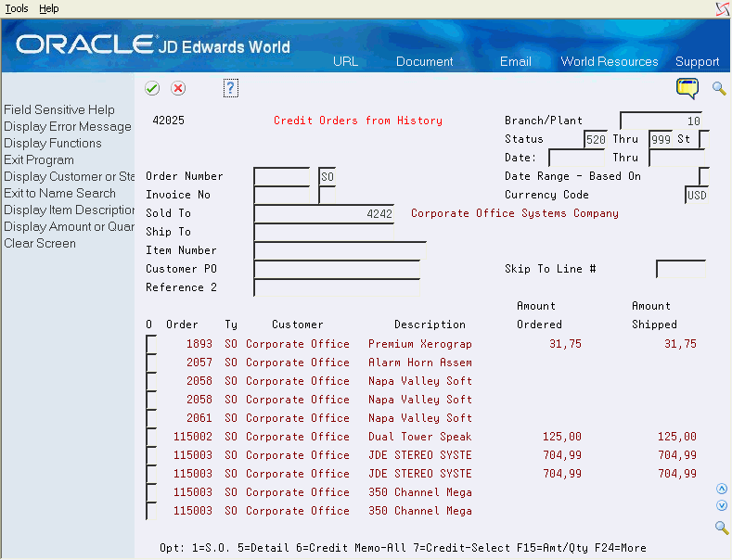
Task: Click the red X cancel icon
Action: point(178,88)
